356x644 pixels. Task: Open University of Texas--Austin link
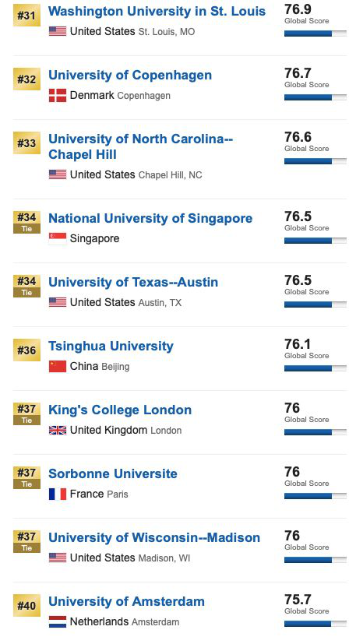pyautogui.click(x=133, y=282)
